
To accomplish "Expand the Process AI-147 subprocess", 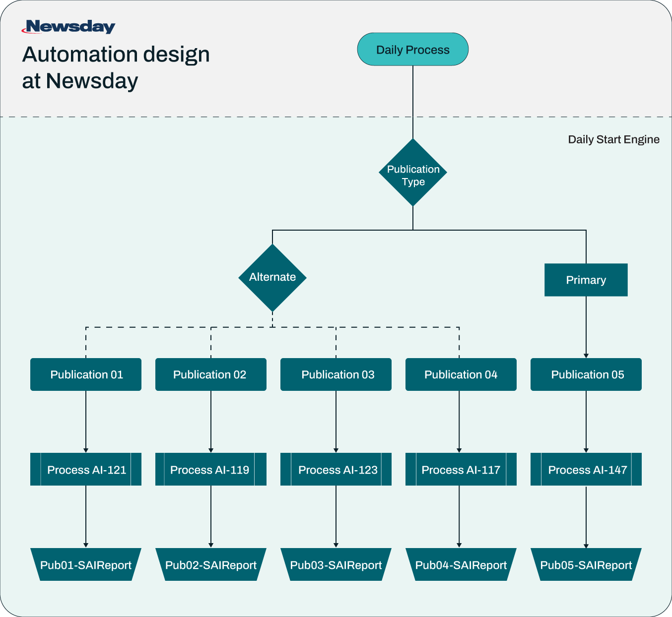I will [586, 469].
